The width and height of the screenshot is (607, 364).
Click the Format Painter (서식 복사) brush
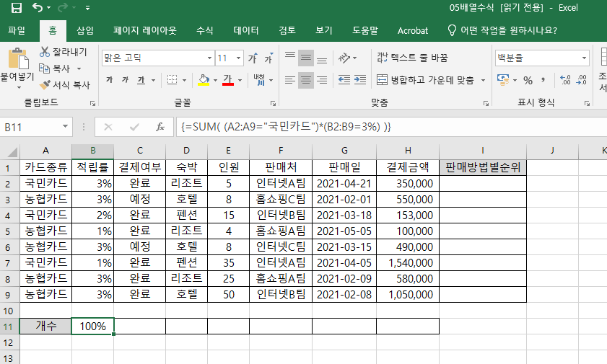tap(45, 85)
